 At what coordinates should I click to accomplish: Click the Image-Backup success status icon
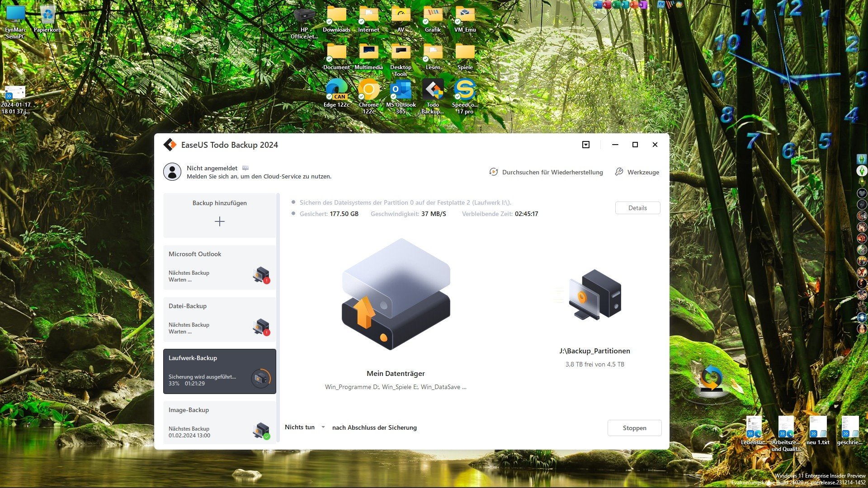pos(261,431)
